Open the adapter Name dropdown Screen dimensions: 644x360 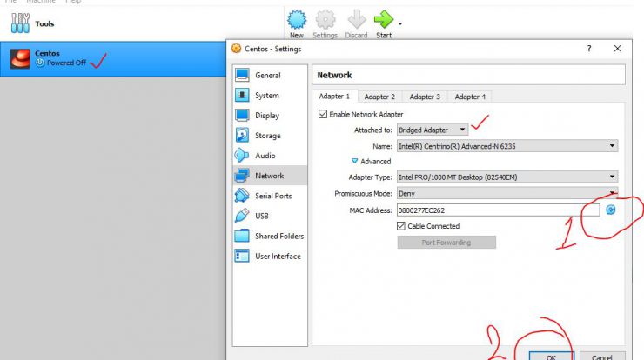tap(507, 146)
